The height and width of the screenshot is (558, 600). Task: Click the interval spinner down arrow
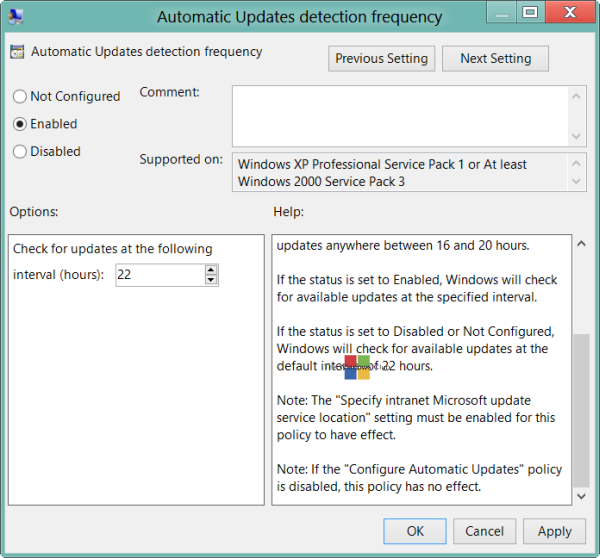click(x=211, y=280)
